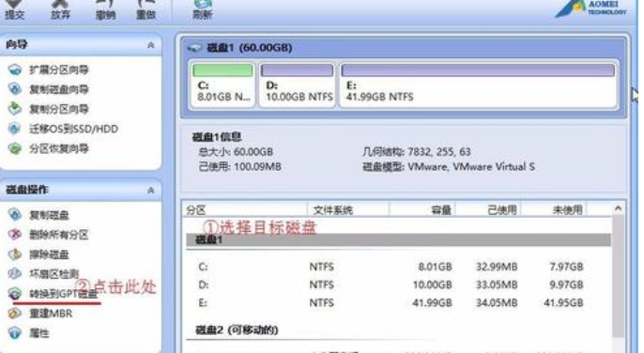Collapse the 磁盘操作 panel chevron

tap(151, 191)
